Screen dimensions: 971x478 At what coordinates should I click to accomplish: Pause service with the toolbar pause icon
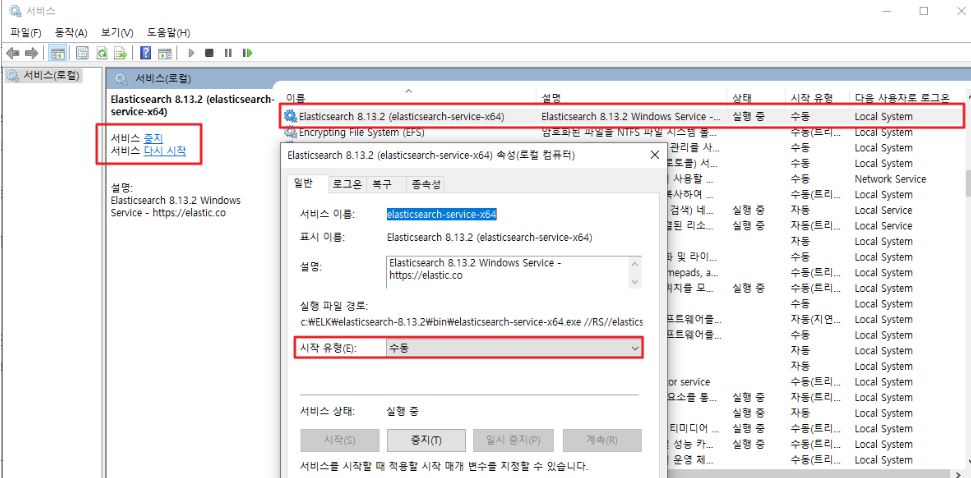pos(229,53)
